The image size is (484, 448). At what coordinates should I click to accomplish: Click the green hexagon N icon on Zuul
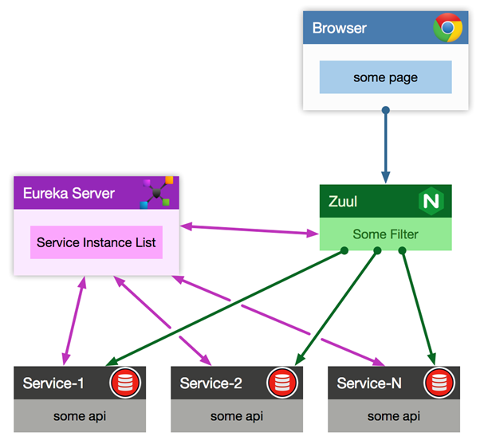[x=431, y=202]
